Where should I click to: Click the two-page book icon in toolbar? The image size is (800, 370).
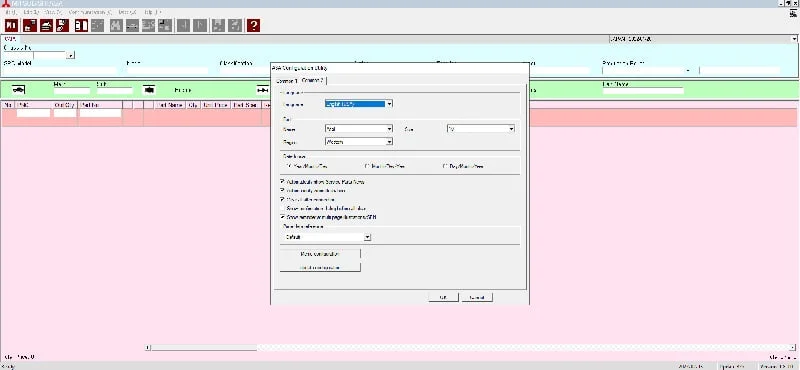pyautogui.click(x=81, y=25)
